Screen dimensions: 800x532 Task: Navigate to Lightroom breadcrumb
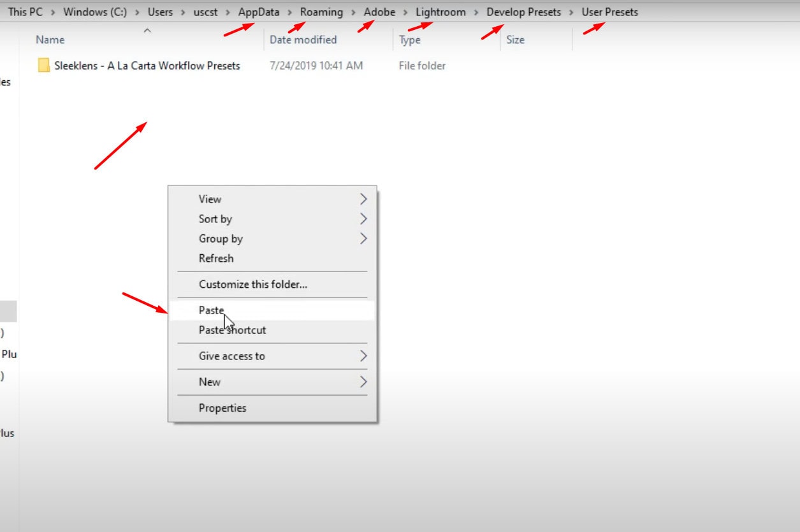pyautogui.click(x=440, y=12)
